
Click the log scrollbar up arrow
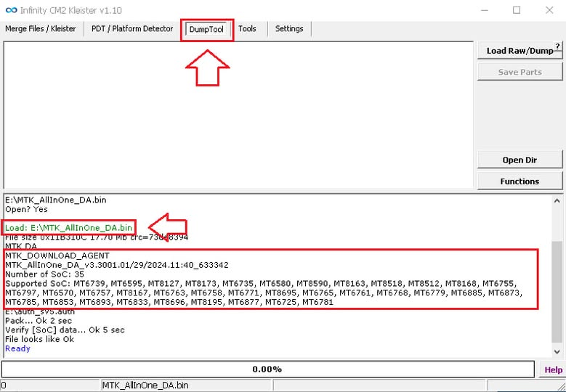557,201
